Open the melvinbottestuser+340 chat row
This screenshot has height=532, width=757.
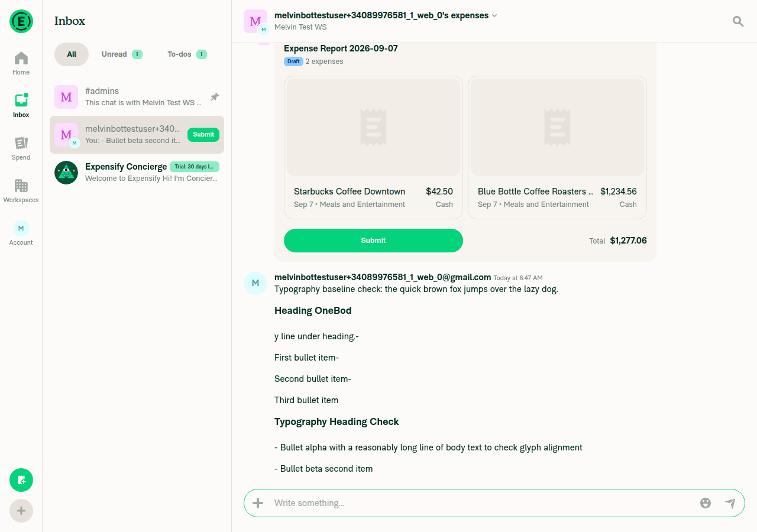coord(137,135)
